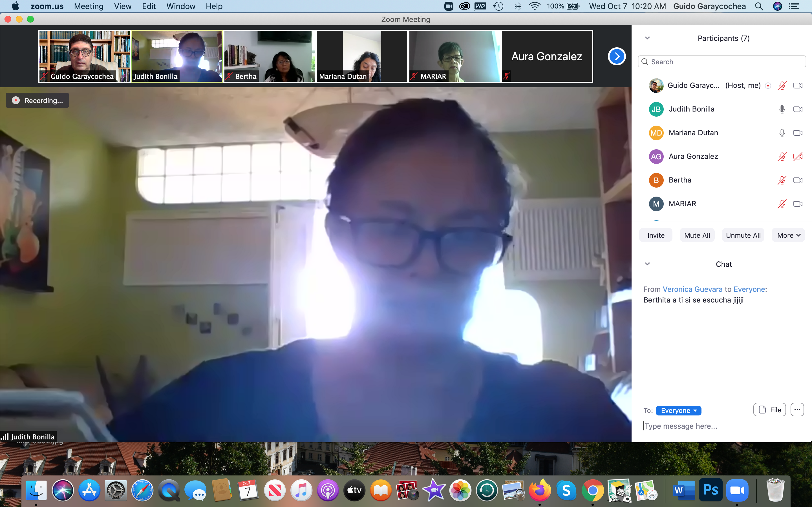Open the Meeting menu in menu bar
This screenshot has height=507, width=812.
[89, 6]
